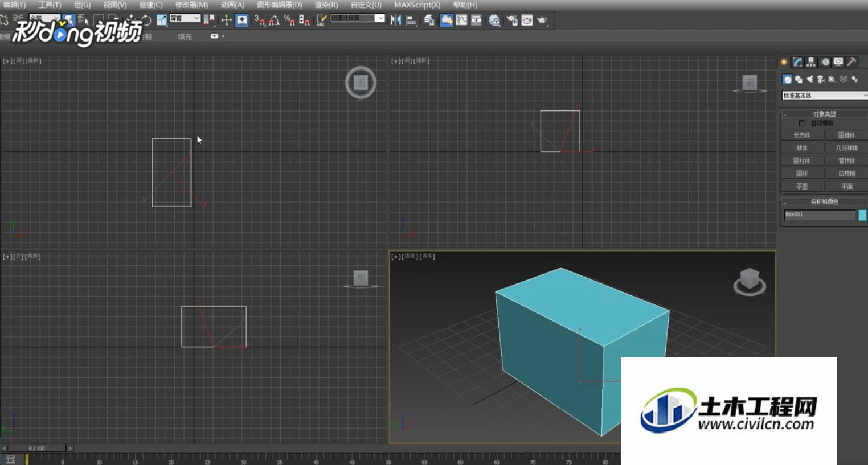Image resolution: width=868 pixels, height=465 pixels.
Task: Open the Motion command panel tab
Action: 825,62
